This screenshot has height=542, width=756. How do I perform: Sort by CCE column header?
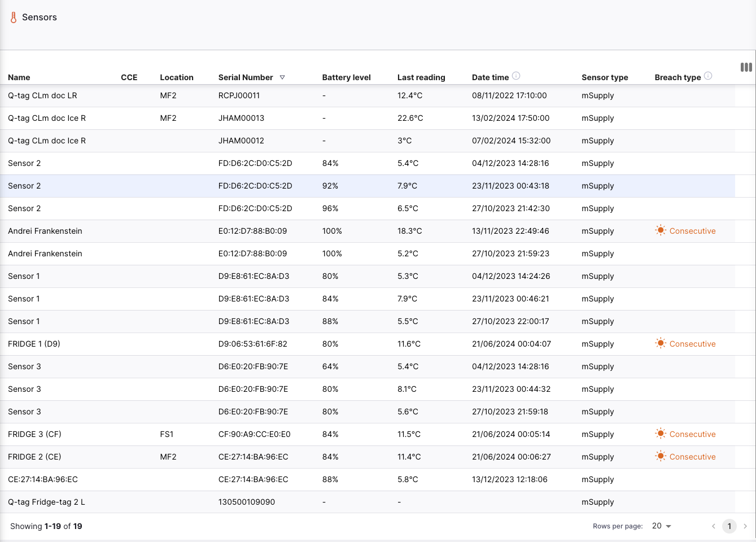click(129, 77)
